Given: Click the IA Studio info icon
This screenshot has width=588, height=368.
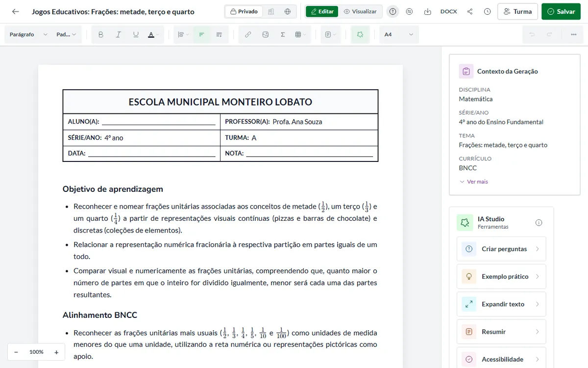Looking at the screenshot, I should 539,223.
